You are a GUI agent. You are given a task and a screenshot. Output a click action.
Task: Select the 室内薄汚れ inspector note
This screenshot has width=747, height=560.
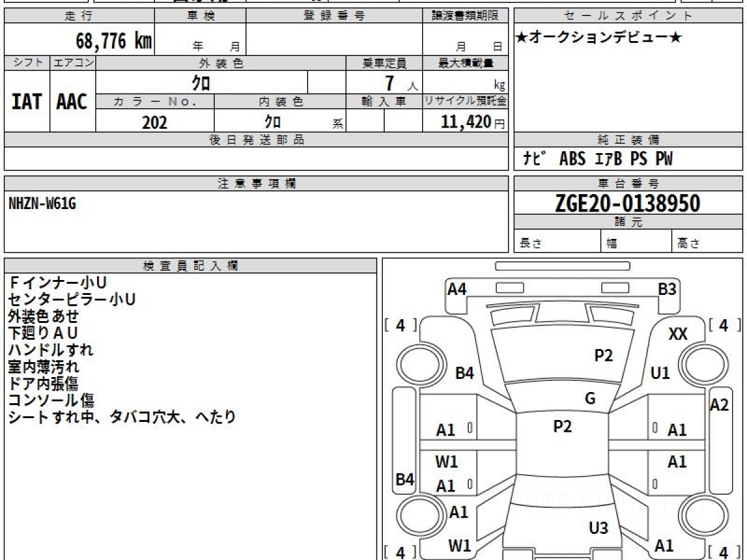point(44,366)
